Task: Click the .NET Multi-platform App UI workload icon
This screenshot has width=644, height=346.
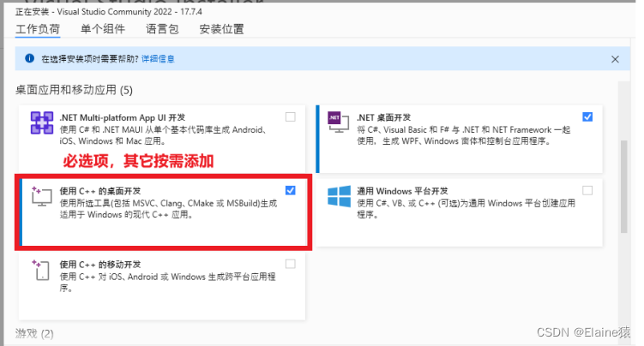Action: 41,122
